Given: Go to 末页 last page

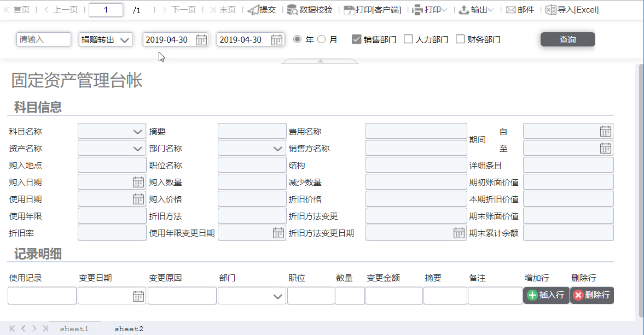Looking at the screenshot, I should (x=223, y=10).
